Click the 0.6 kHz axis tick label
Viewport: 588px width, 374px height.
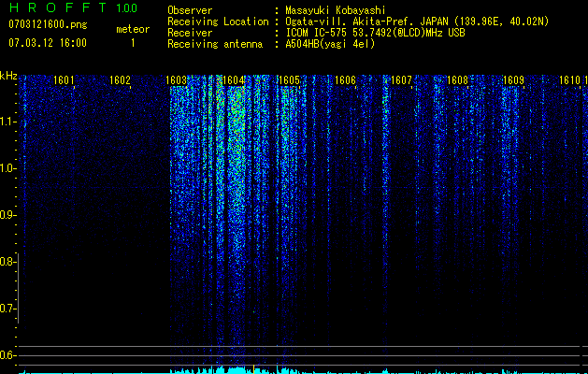(7, 355)
